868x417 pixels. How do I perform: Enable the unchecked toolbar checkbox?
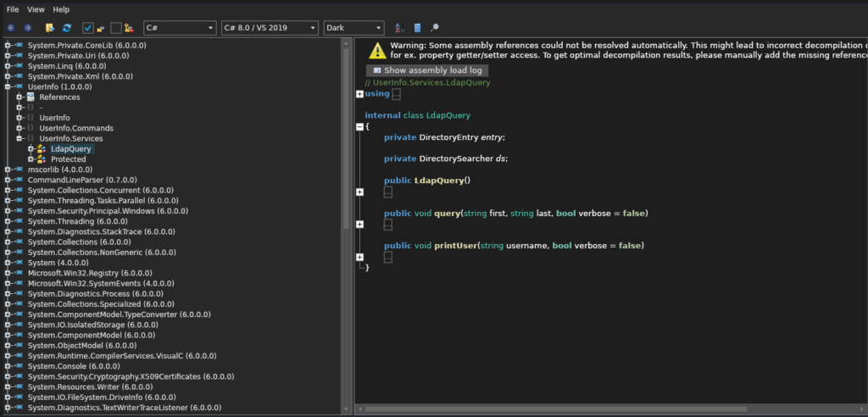(x=116, y=28)
